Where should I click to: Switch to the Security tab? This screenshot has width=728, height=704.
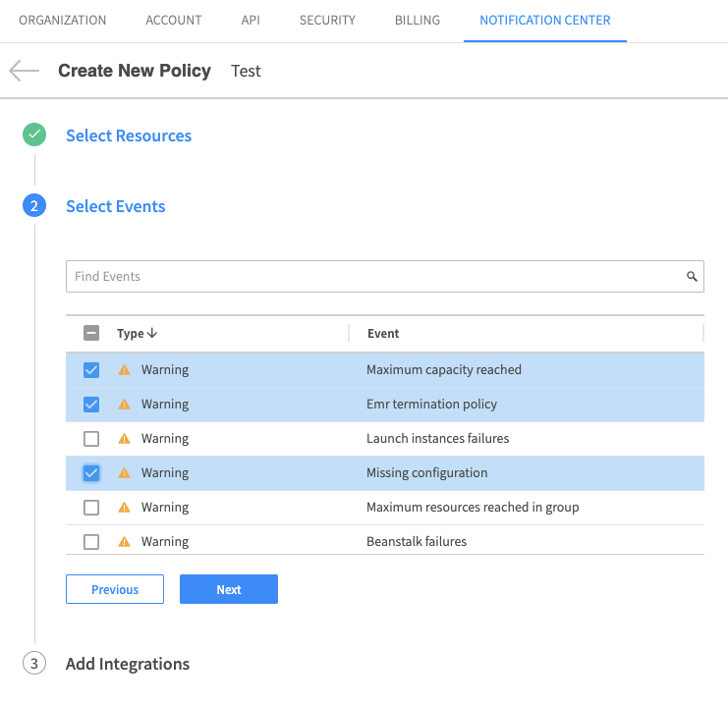327,20
